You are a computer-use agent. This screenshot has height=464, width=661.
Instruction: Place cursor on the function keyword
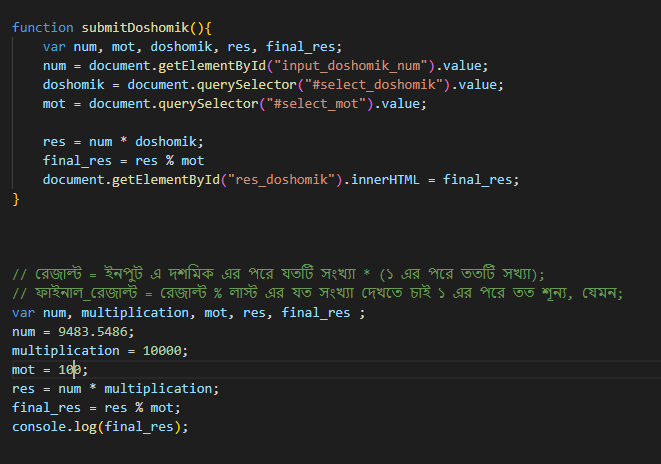click(x=43, y=28)
